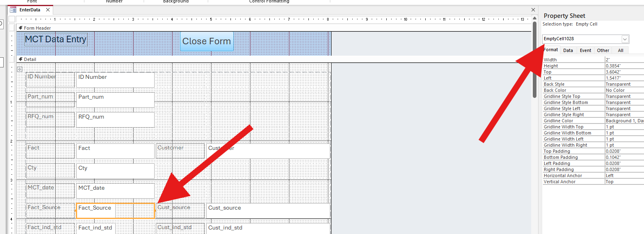Select the MCT_date label
Screen dimensions: 644x234
tap(50, 191)
